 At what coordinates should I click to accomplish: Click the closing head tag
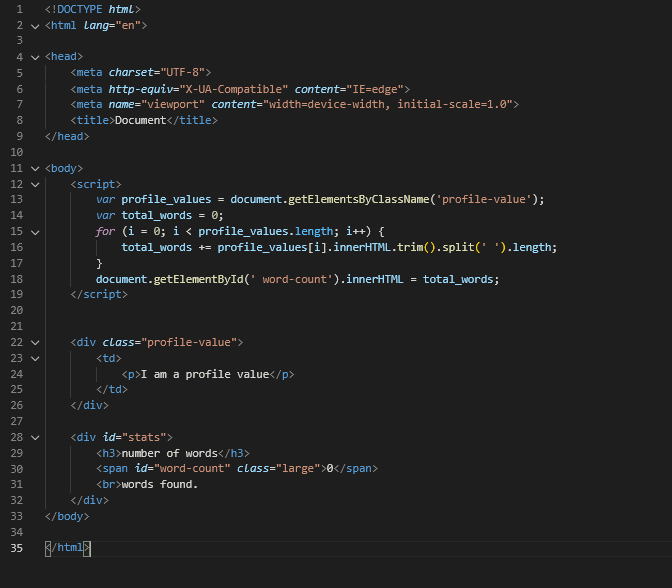[x=67, y=136]
